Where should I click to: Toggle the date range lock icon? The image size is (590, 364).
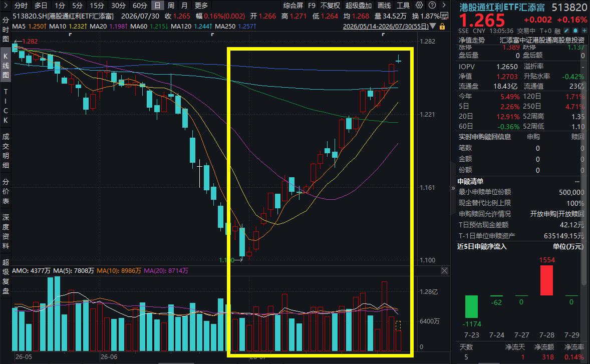443,27
